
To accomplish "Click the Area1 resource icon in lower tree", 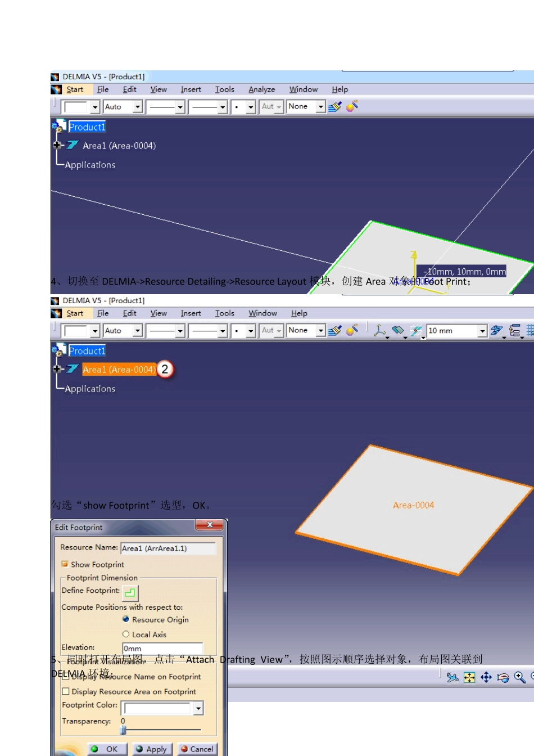I will click(73, 369).
